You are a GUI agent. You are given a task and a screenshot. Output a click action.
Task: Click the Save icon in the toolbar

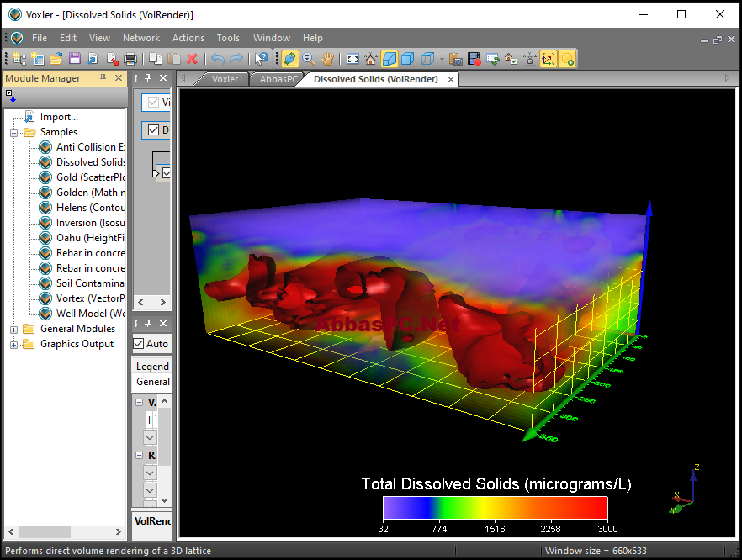pos(75,59)
